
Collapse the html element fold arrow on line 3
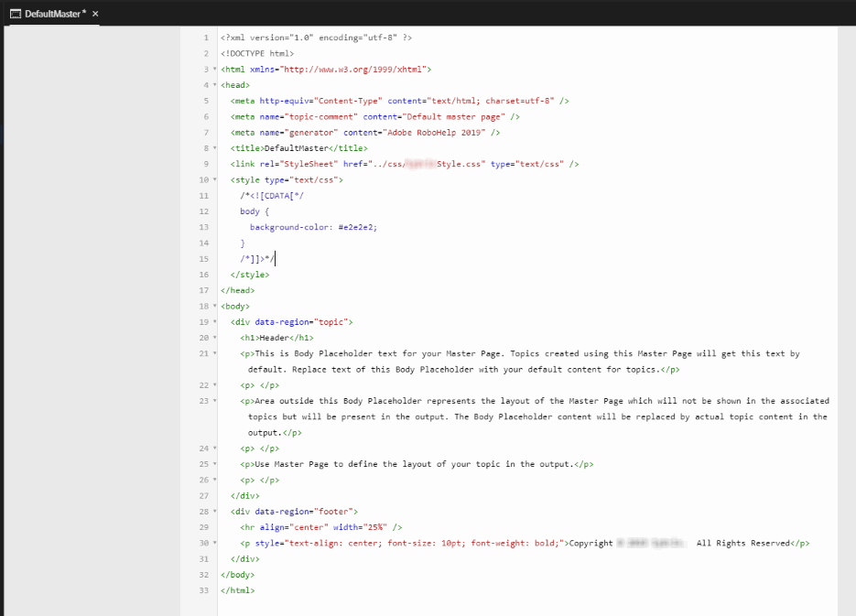tap(214, 70)
